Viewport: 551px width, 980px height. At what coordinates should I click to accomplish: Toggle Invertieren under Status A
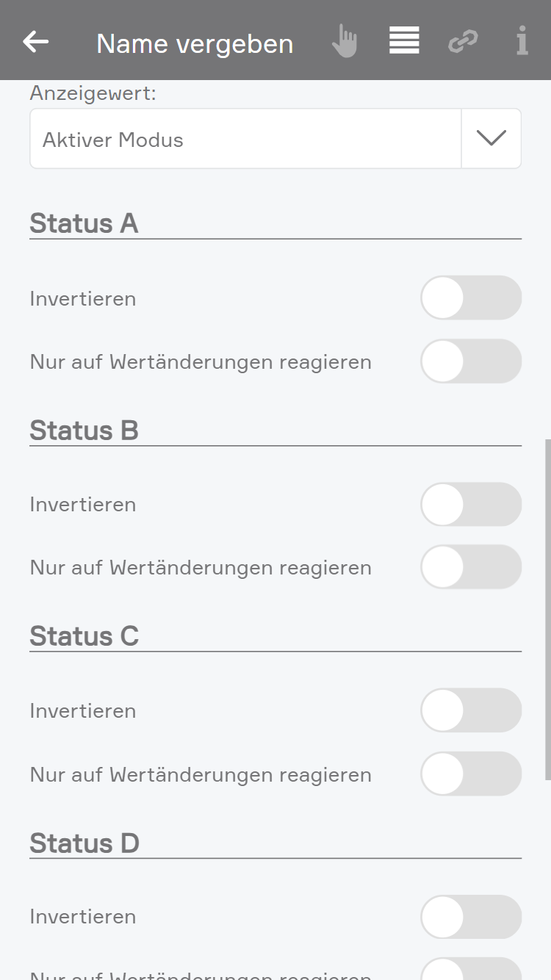click(471, 298)
